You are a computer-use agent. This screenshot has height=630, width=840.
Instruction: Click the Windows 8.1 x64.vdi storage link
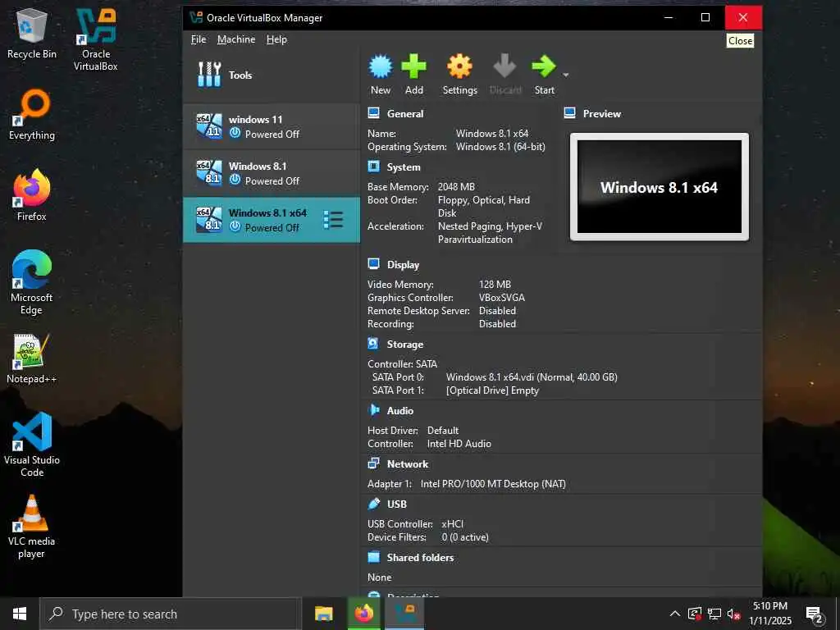(x=532, y=377)
